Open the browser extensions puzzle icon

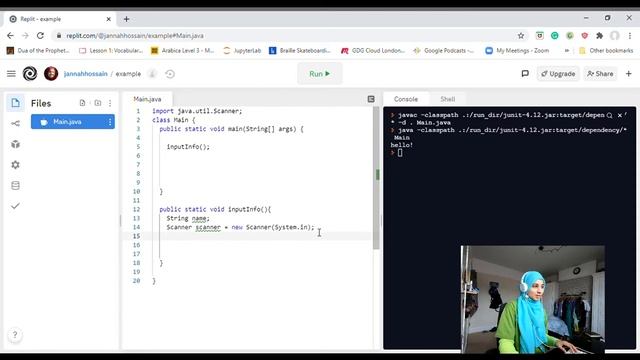[599, 36]
